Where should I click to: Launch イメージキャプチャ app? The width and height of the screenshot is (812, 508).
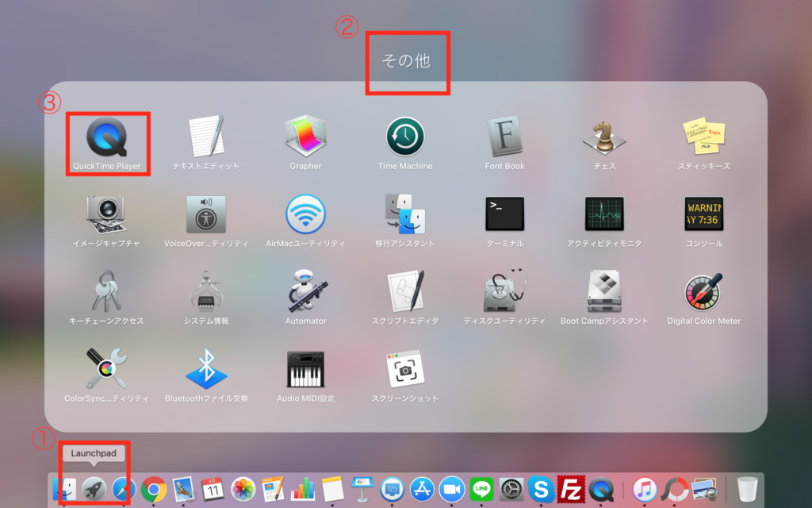coord(106,214)
